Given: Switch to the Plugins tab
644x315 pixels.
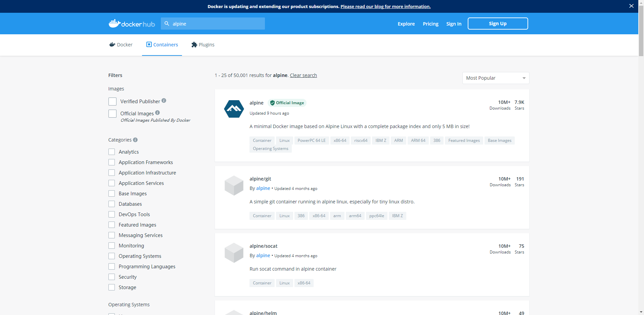Looking at the screenshot, I should [x=203, y=45].
